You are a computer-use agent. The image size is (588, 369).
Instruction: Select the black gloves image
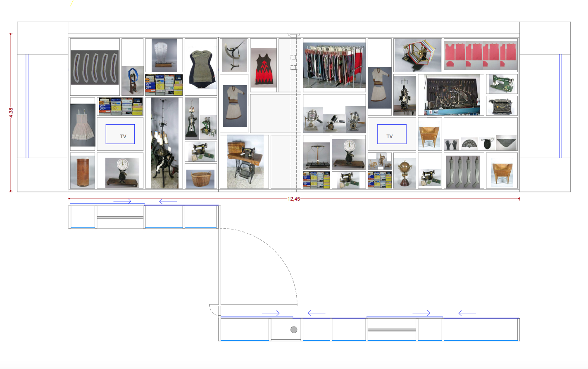coord(452,144)
